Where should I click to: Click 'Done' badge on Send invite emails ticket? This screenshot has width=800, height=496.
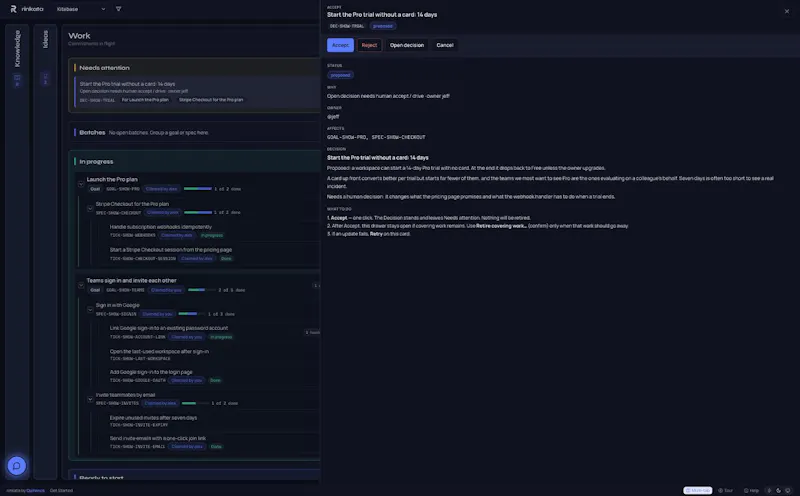click(216, 447)
